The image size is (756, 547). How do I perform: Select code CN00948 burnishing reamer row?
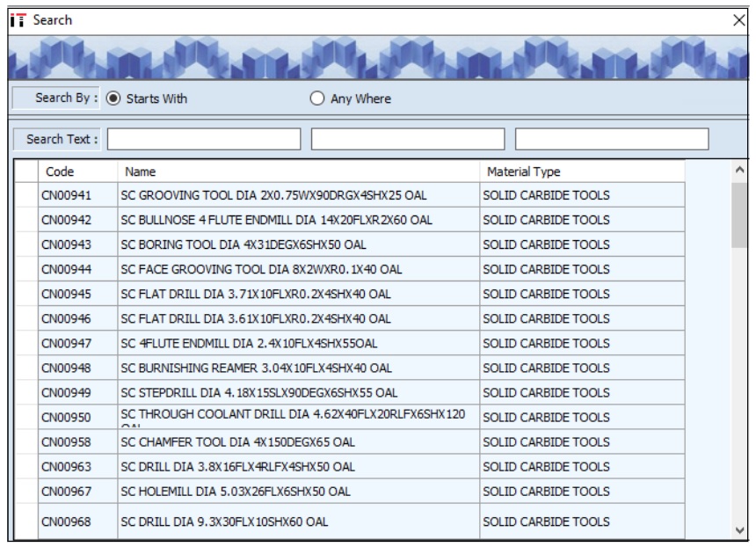tap(66, 368)
